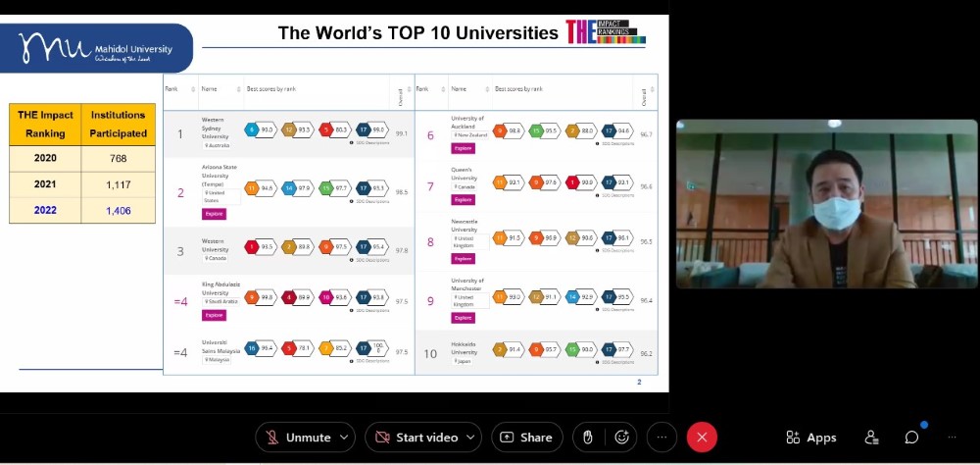Leave the meeting with the red X button

pyautogui.click(x=702, y=438)
